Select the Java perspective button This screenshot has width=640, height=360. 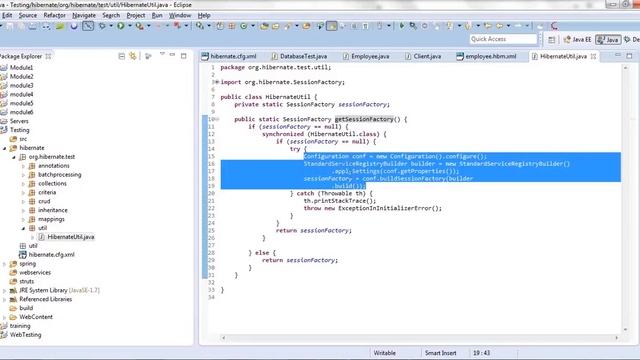(x=608, y=40)
